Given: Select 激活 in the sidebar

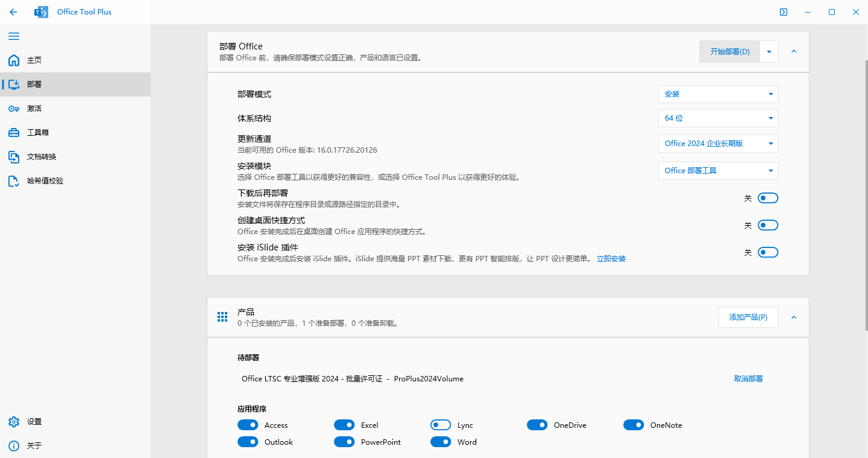Looking at the screenshot, I should click(75, 109).
